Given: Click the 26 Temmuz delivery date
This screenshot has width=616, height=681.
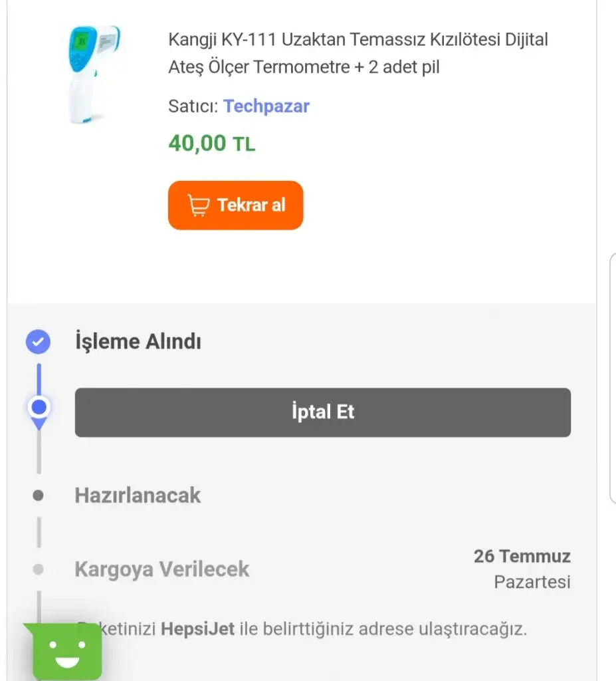Looking at the screenshot, I should click(522, 556).
